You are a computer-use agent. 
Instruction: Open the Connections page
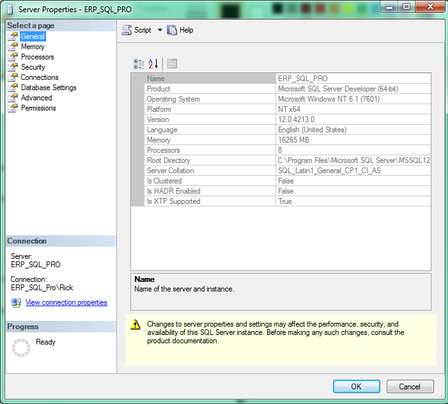(x=39, y=77)
